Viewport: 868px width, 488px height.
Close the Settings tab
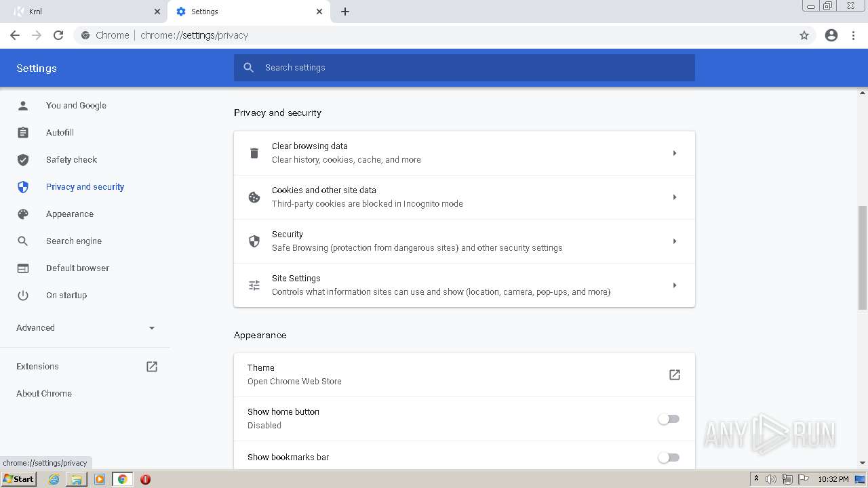pos(319,12)
